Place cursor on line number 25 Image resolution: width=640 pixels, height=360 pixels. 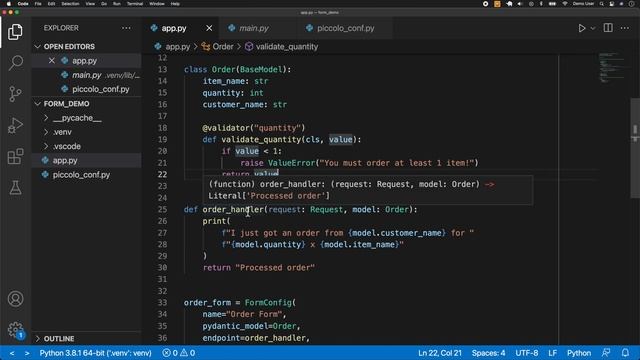pos(162,209)
